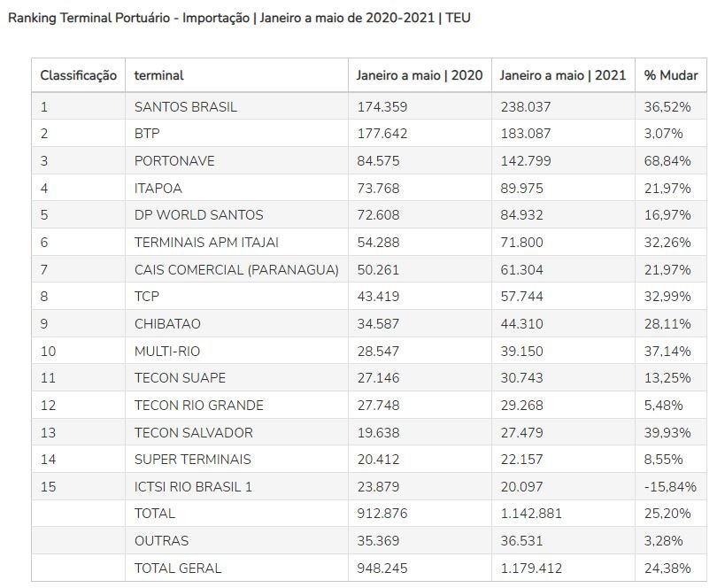Click the % Mudar column header
Screen dimensions: 717x588
pos(671,75)
